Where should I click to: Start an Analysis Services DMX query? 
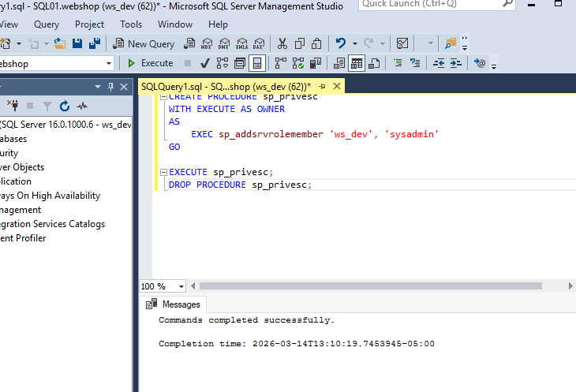pyautogui.click(x=224, y=43)
